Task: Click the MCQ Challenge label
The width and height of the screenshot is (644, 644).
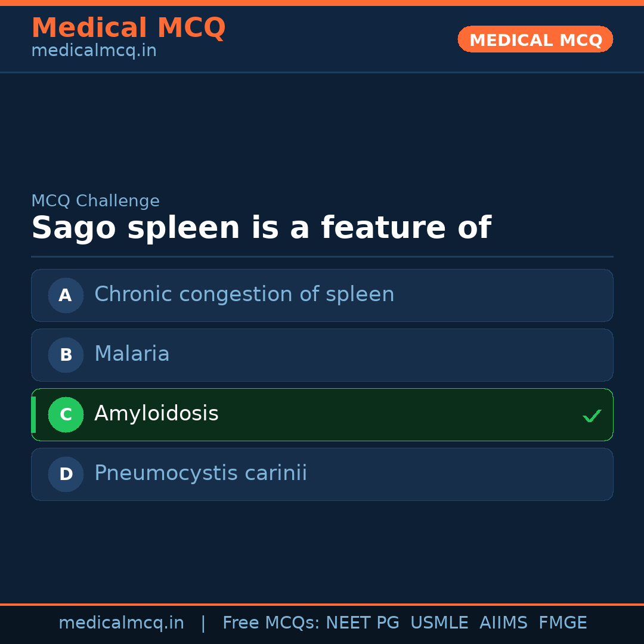Action: coord(95,202)
